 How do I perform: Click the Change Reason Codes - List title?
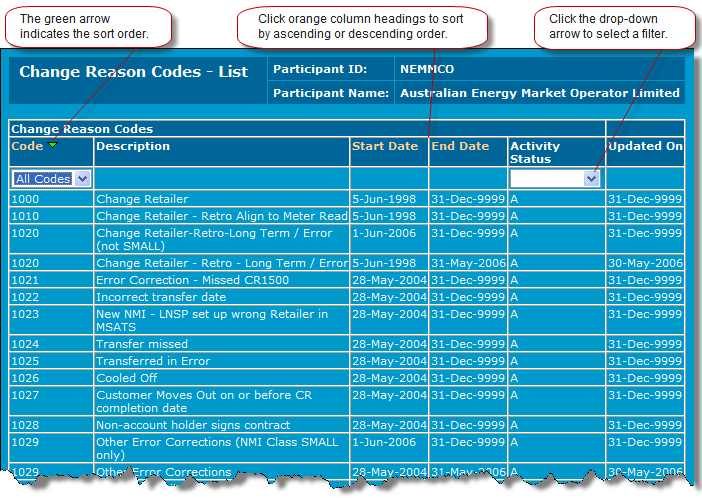click(133, 72)
